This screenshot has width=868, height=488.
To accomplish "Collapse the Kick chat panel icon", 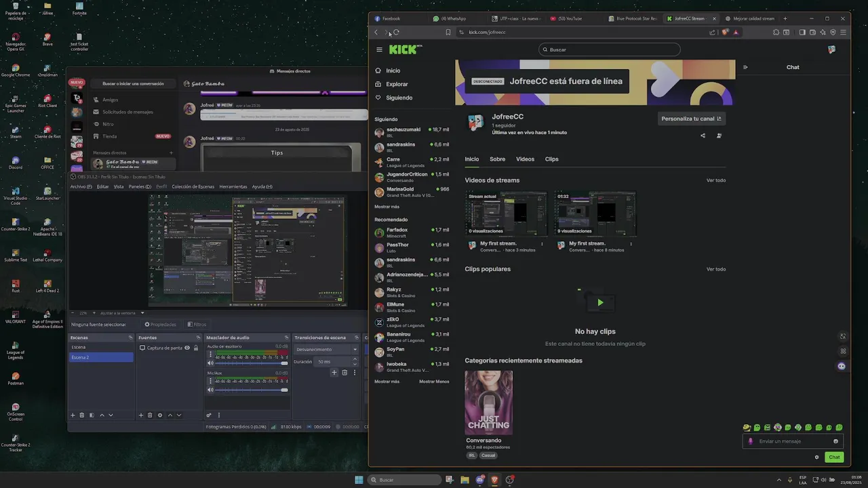I will coord(745,67).
